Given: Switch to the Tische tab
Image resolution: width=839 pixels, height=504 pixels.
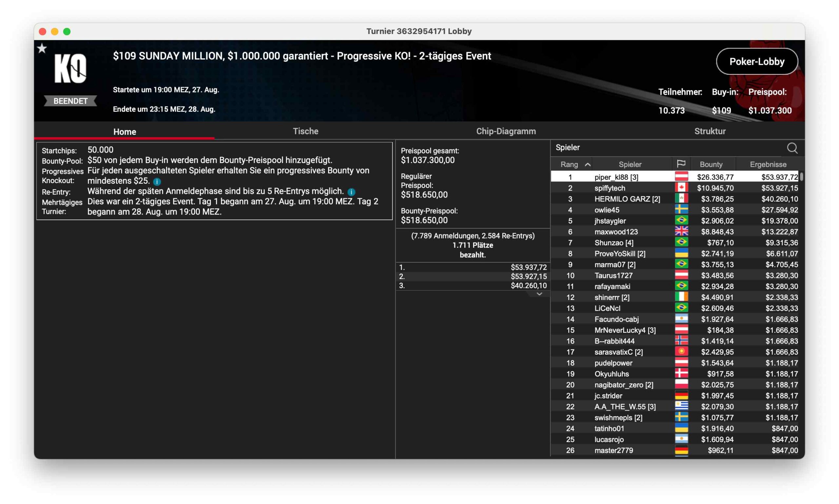Looking at the screenshot, I should coord(305,131).
